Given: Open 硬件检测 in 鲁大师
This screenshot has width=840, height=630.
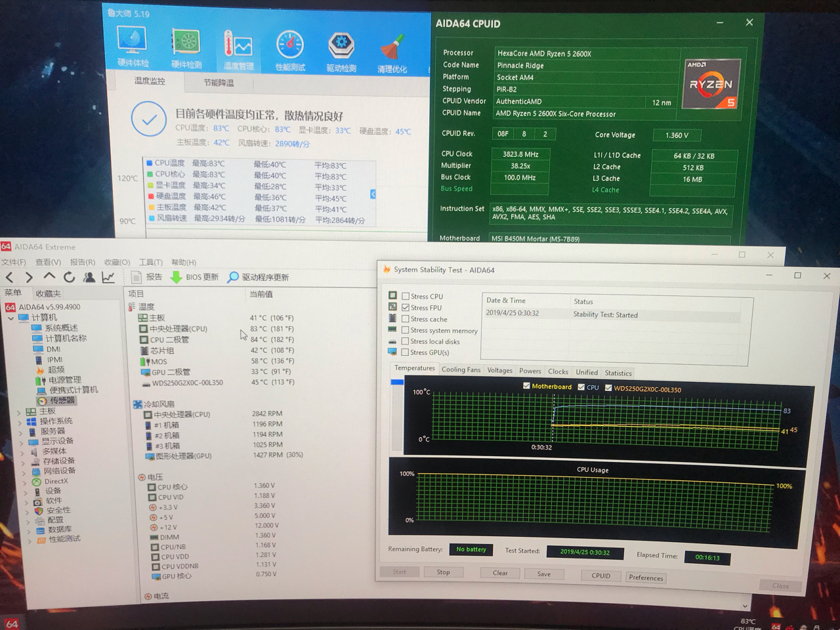Looking at the screenshot, I should pos(184,45).
